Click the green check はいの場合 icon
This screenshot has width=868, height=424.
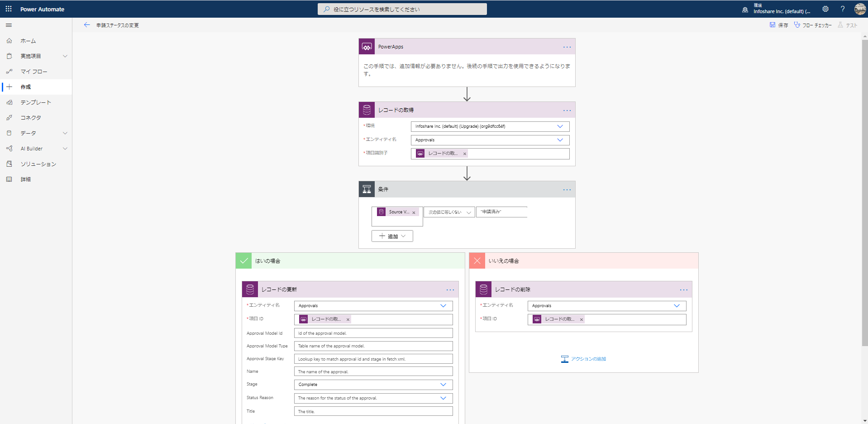[244, 261]
